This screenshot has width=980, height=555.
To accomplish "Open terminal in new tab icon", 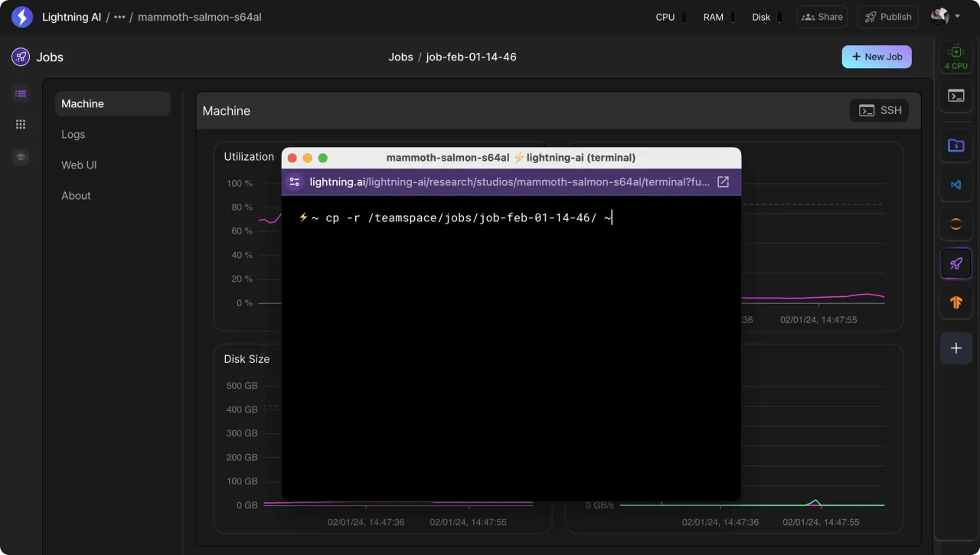I will (x=723, y=182).
